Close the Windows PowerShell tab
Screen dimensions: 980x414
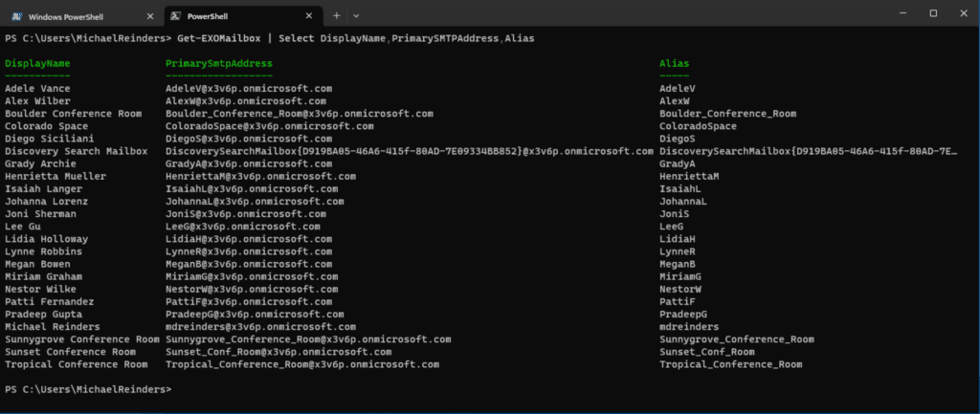click(x=150, y=16)
